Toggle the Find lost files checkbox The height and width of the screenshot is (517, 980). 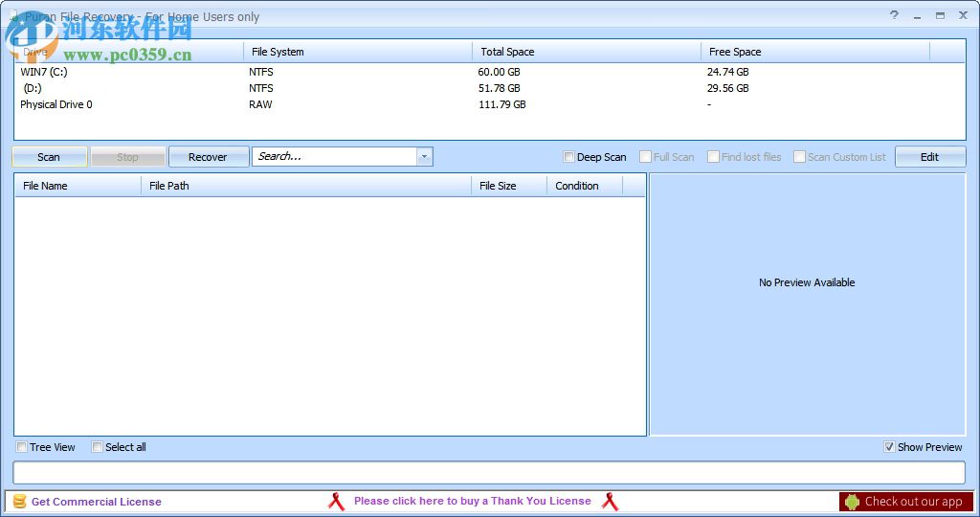pos(713,157)
